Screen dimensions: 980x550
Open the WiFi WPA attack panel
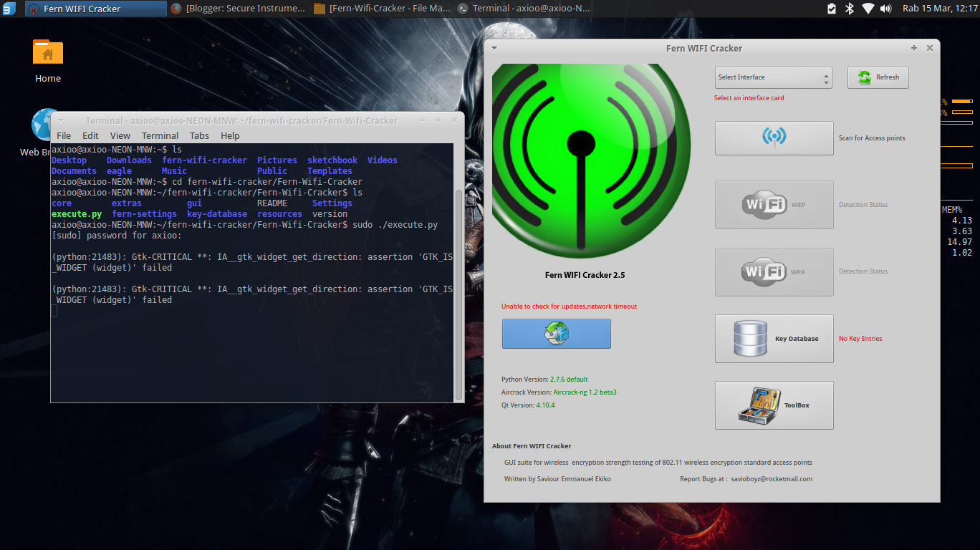coord(774,272)
